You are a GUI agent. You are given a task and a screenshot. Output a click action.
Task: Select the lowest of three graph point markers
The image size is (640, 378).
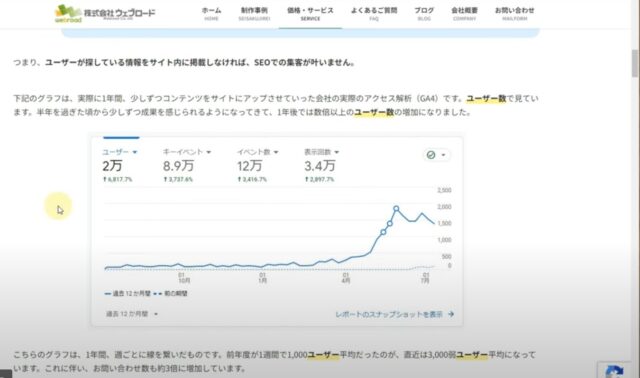[383, 232]
